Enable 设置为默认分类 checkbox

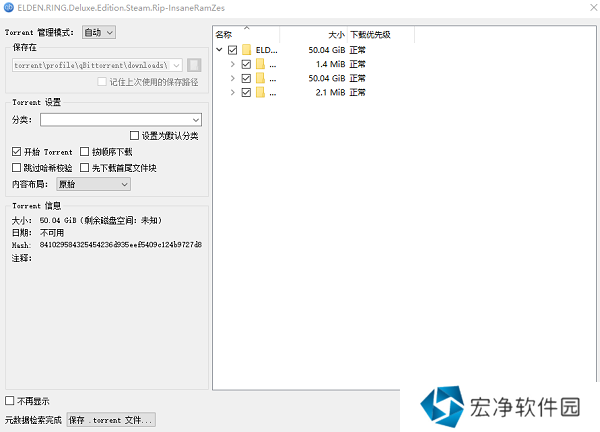(x=134, y=135)
